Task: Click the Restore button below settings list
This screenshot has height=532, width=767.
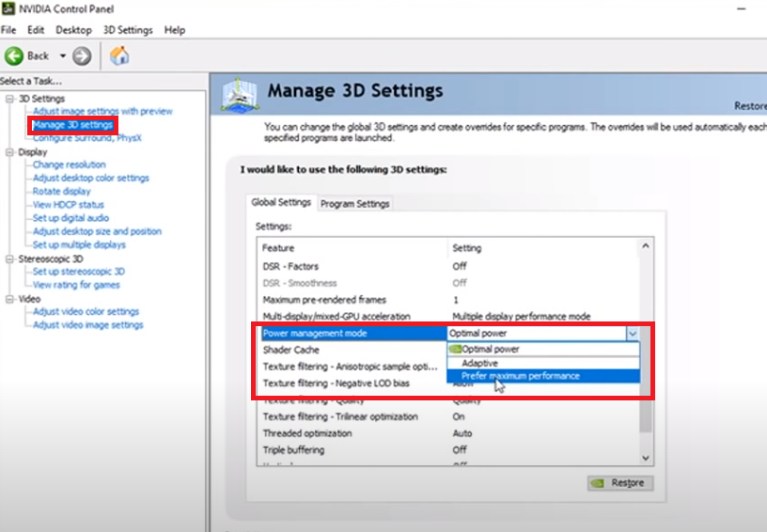Action: tap(620, 483)
